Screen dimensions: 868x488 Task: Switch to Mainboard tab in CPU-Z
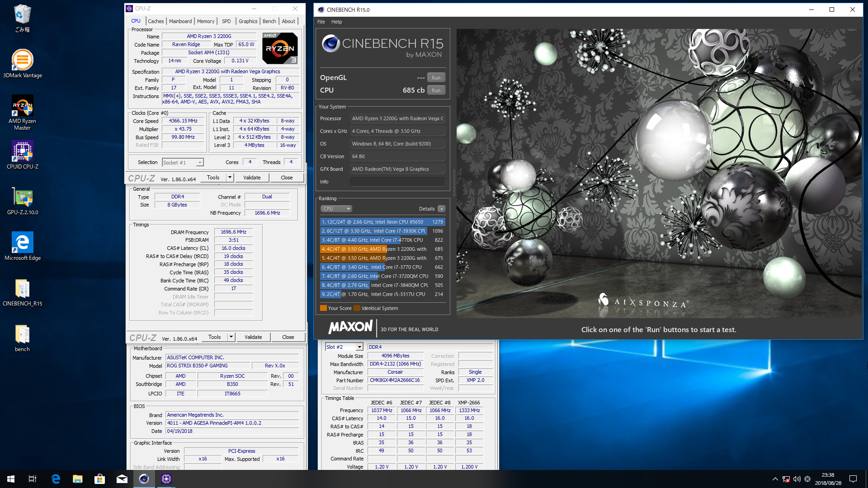pyautogui.click(x=180, y=21)
